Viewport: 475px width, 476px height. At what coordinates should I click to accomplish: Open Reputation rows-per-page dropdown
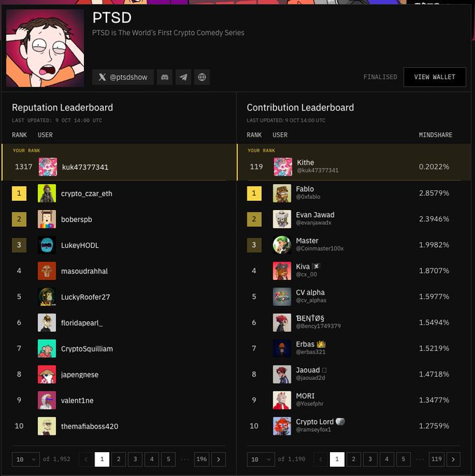pyautogui.click(x=26, y=459)
